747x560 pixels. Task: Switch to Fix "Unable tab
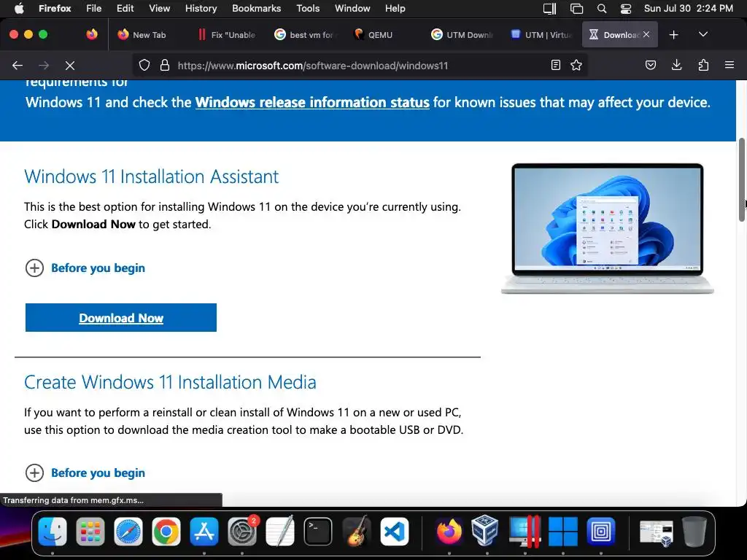pyautogui.click(x=227, y=35)
